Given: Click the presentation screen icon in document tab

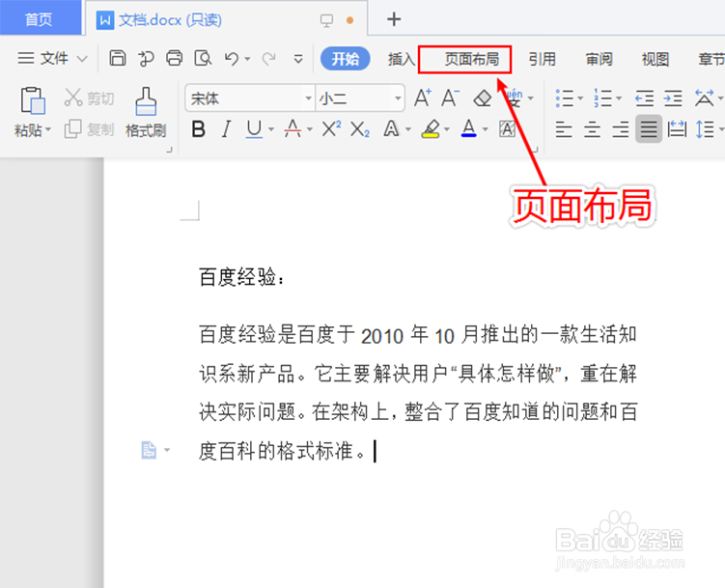Looking at the screenshot, I should (x=326, y=20).
